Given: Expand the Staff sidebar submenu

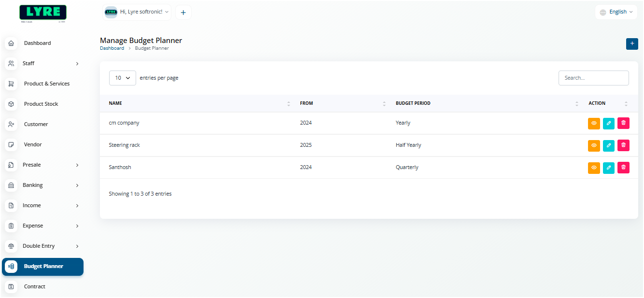Looking at the screenshot, I should pyautogui.click(x=42, y=63).
